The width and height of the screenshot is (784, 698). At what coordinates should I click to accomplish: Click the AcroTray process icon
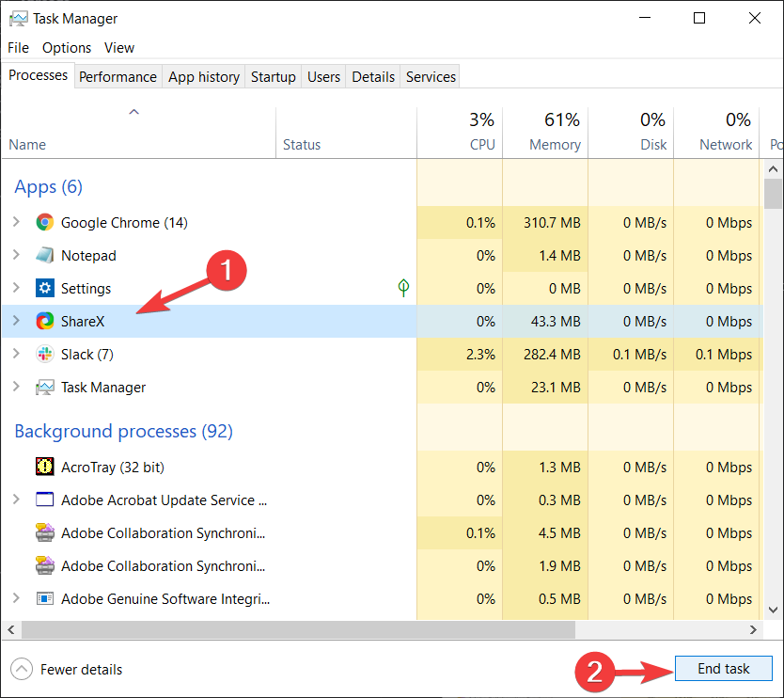coord(44,467)
